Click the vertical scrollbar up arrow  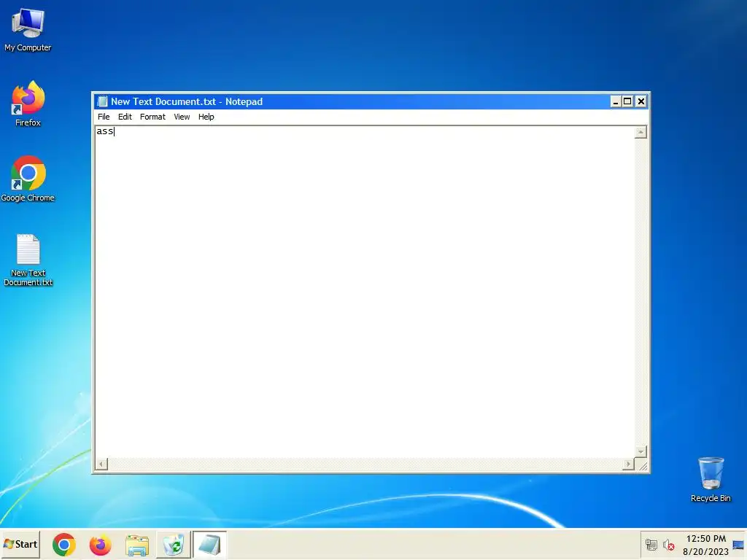click(x=640, y=132)
